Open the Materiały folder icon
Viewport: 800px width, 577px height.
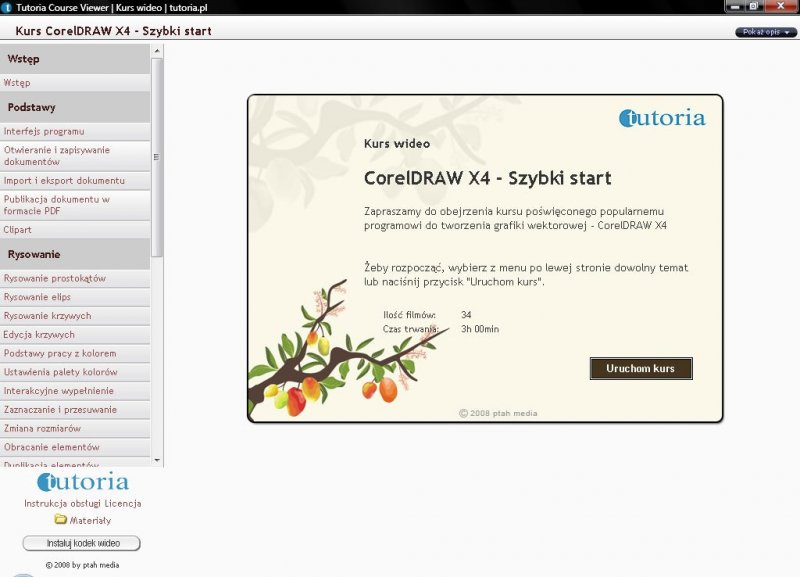pos(60,520)
